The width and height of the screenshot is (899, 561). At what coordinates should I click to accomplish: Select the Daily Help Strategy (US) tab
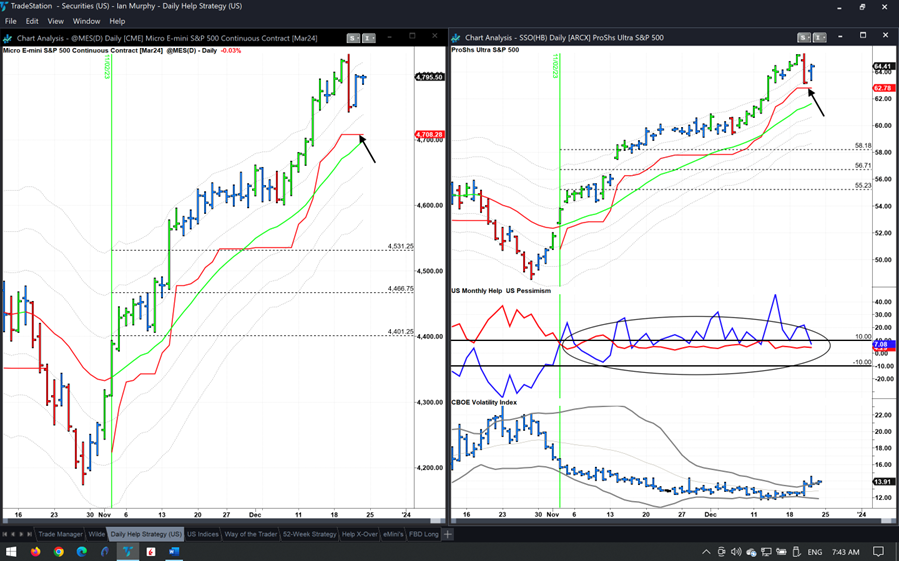[x=146, y=534]
